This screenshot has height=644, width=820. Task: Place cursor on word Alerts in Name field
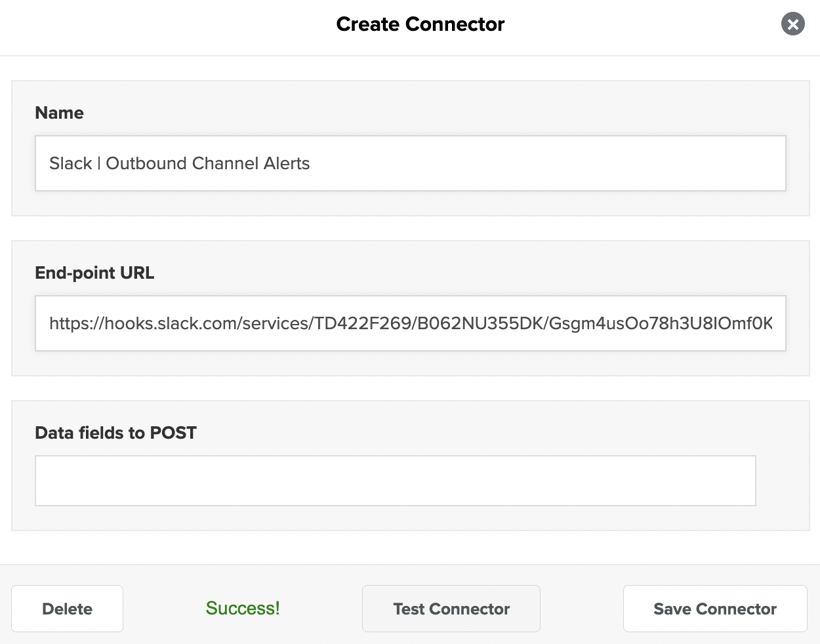point(287,163)
